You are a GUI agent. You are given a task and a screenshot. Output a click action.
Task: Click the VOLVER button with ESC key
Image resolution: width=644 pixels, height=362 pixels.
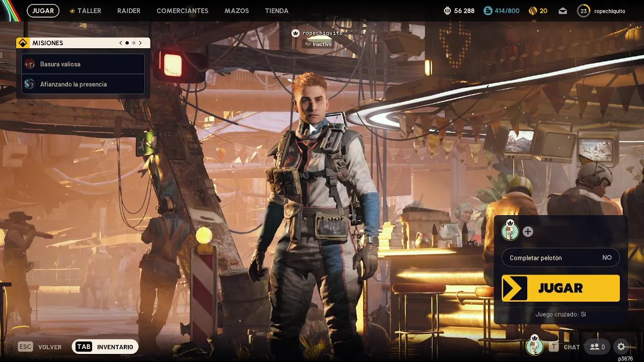[x=40, y=347]
